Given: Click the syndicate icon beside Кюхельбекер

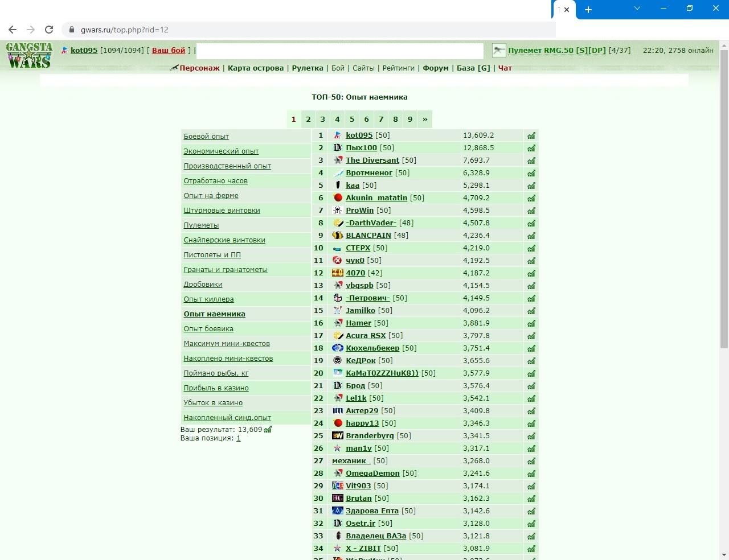Looking at the screenshot, I should (x=338, y=348).
